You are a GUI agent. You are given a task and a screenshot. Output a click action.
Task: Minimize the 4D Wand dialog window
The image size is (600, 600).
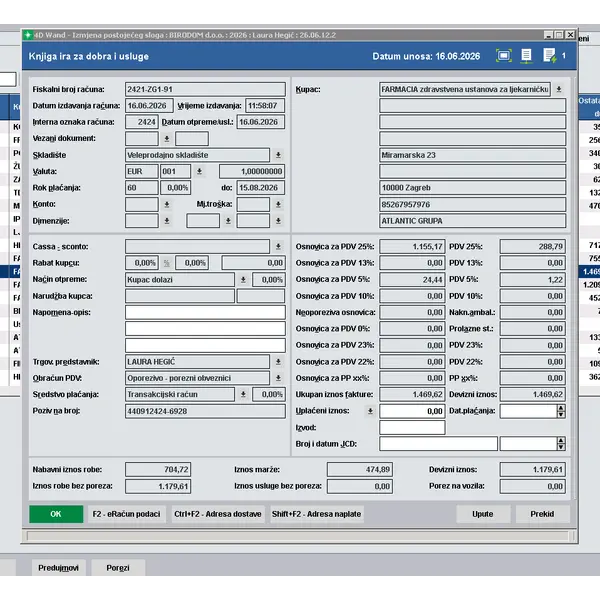click(x=548, y=35)
